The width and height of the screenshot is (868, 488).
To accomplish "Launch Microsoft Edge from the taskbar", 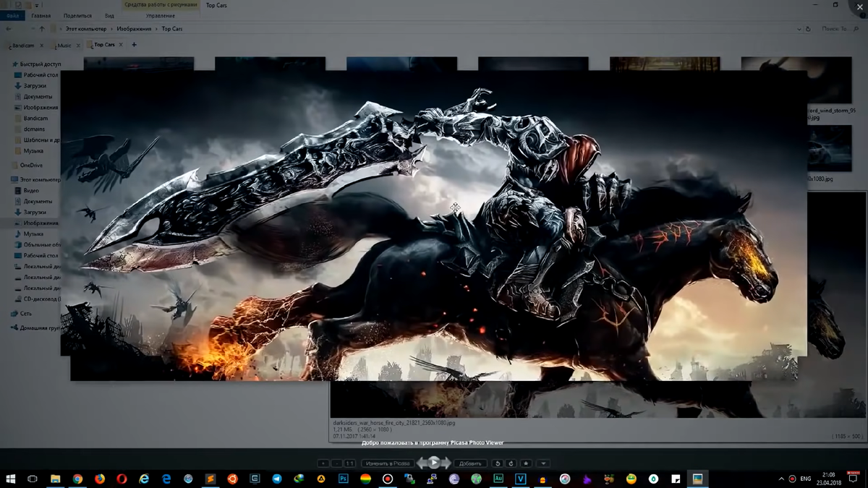I will coord(166,479).
